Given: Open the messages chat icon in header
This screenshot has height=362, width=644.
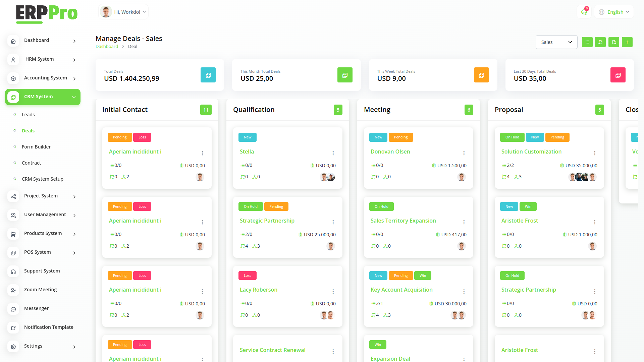Looking at the screenshot, I should (584, 12).
